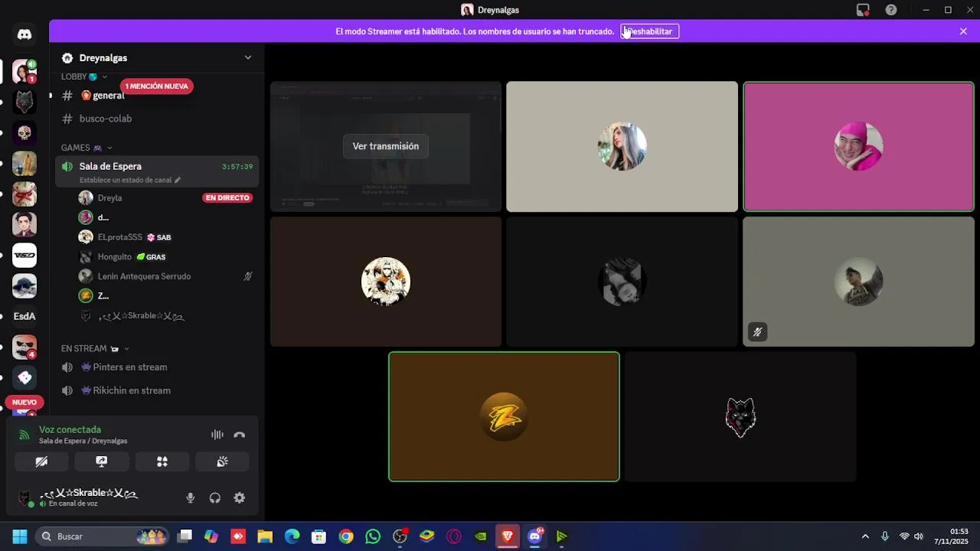Viewport: 980px width, 551px height.
Task: Dismiss the Streamer mode banner
Action: (x=963, y=31)
